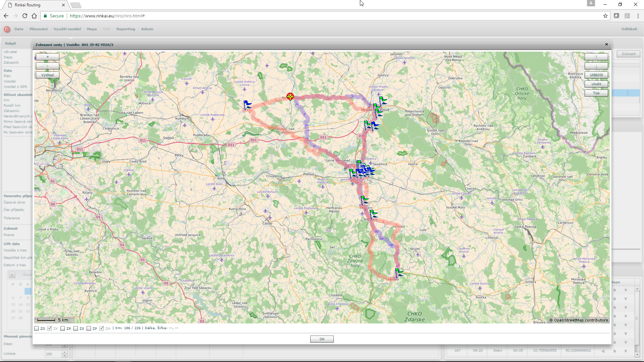Click the red-yellow target marker near Nový Bydžov
This screenshot has width=644, height=362.
coord(290,97)
